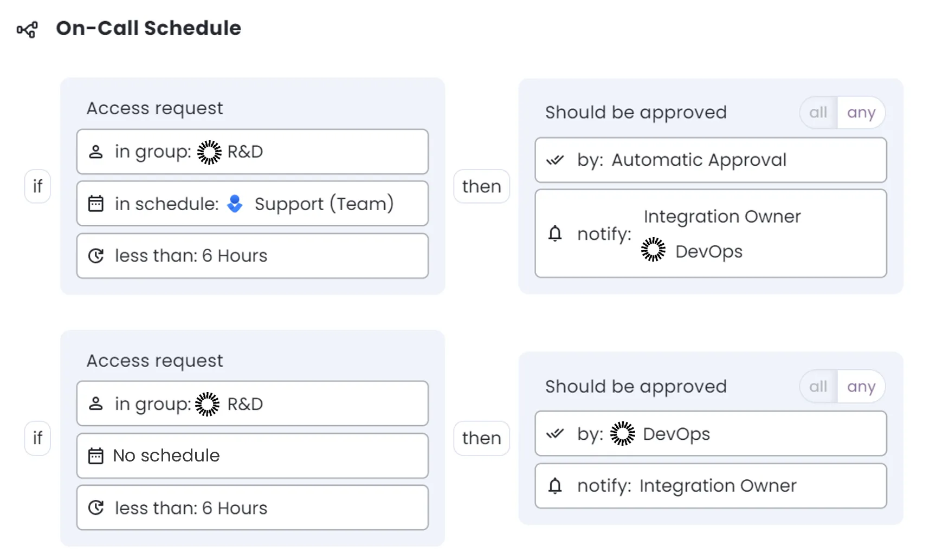936x560 pixels.
Task: Click the bell icon next to DevOps notification
Action: point(555,233)
